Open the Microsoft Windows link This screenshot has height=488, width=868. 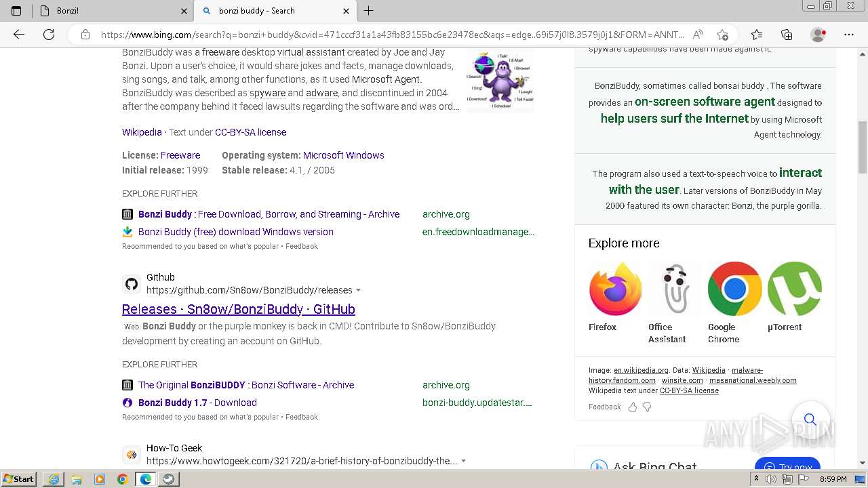click(344, 155)
